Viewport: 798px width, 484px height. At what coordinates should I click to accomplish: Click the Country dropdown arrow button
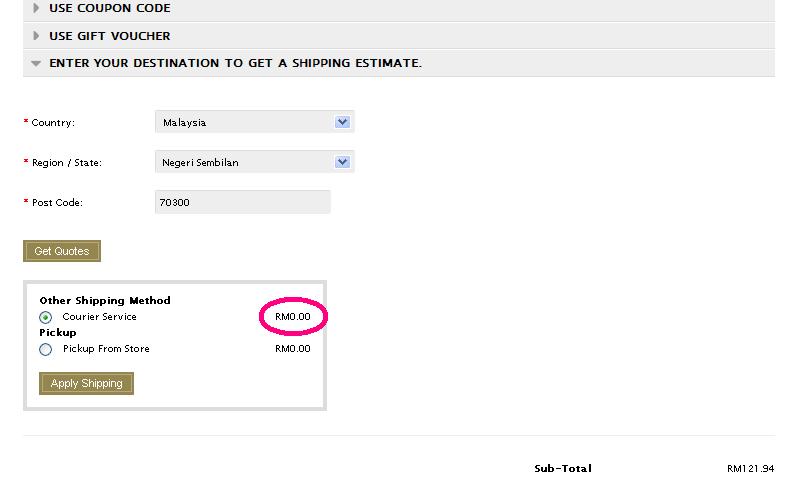(342, 122)
